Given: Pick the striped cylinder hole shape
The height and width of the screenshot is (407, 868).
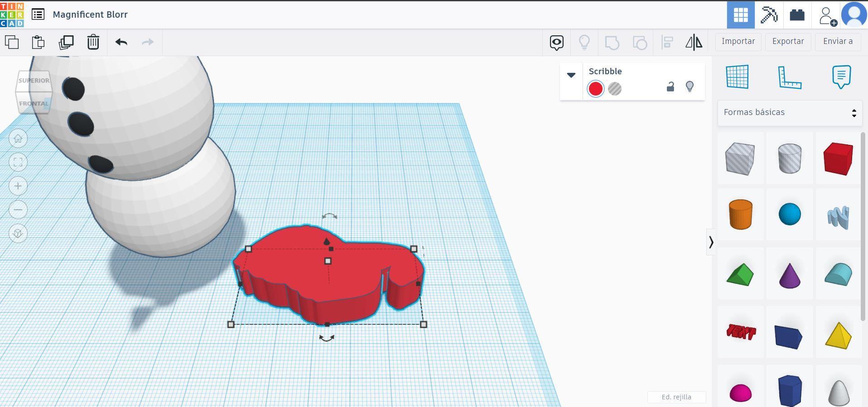Looking at the screenshot, I should (790, 158).
